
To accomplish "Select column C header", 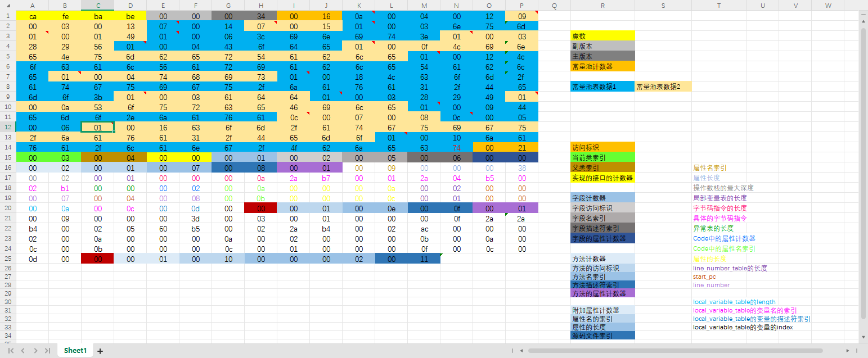I will click(98, 6).
